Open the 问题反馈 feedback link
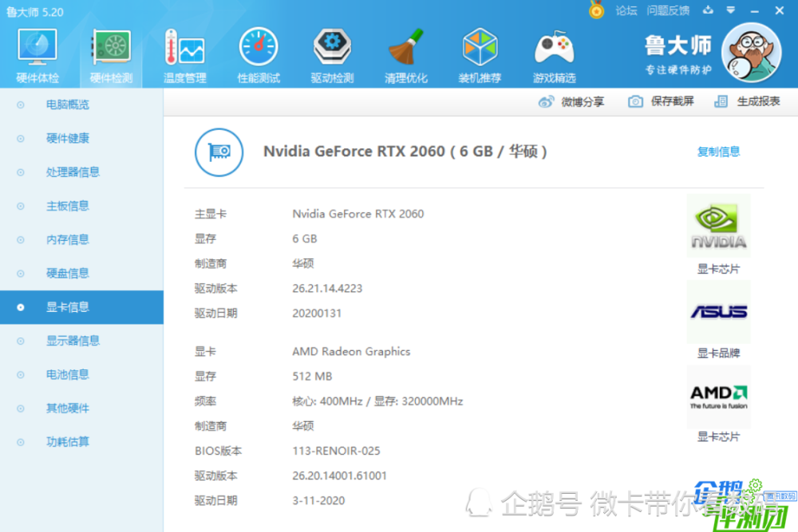Viewport: 798px width, 532px height. pyautogui.click(x=668, y=10)
